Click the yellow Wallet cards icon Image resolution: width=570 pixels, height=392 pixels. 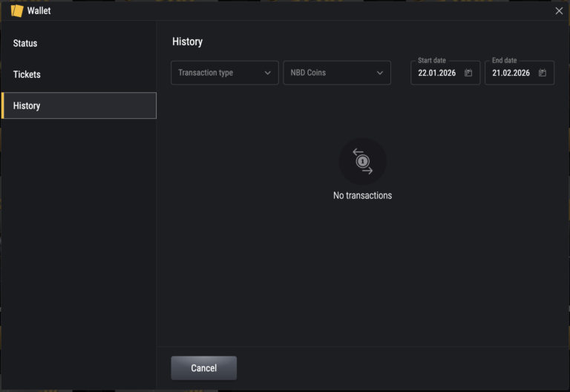coord(16,10)
